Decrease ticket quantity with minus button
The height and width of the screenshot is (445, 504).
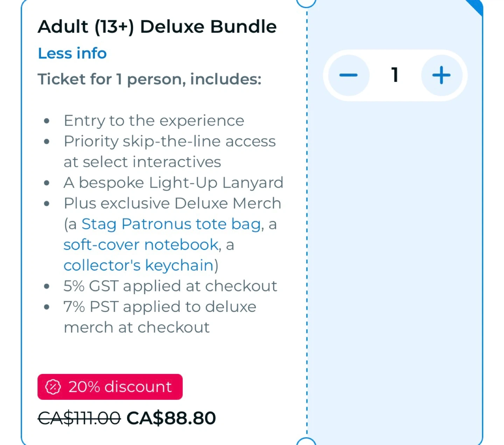coord(349,75)
